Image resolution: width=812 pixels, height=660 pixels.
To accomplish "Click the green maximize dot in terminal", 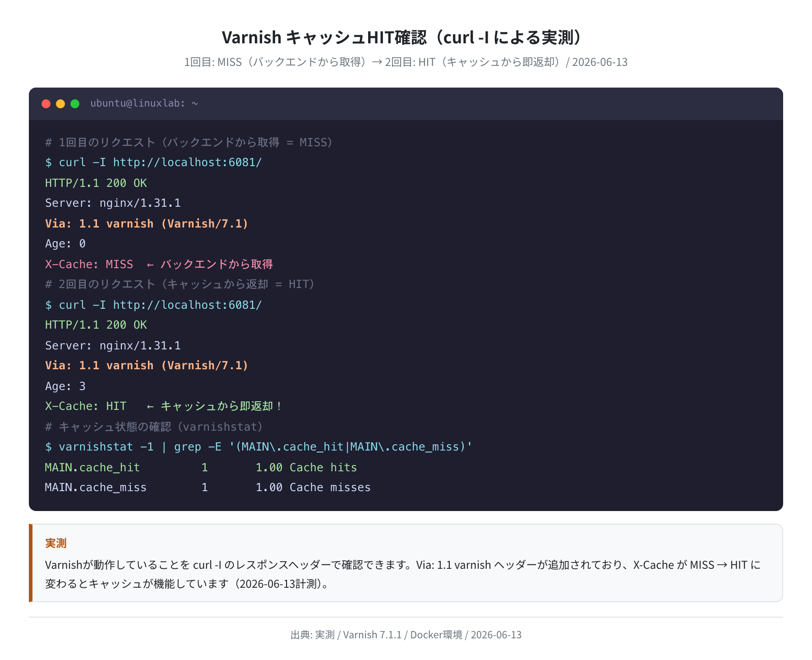I will [x=75, y=104].
